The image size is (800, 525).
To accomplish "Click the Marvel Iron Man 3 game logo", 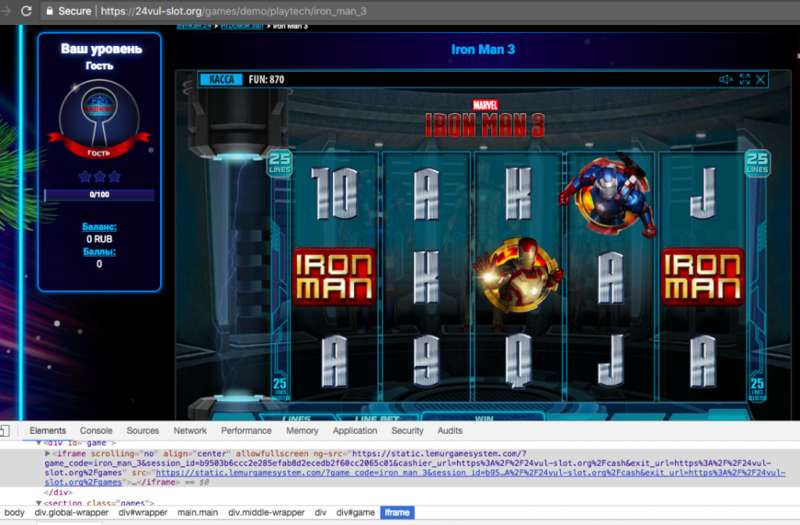I will pyautogui.click(x=485, y=119).
